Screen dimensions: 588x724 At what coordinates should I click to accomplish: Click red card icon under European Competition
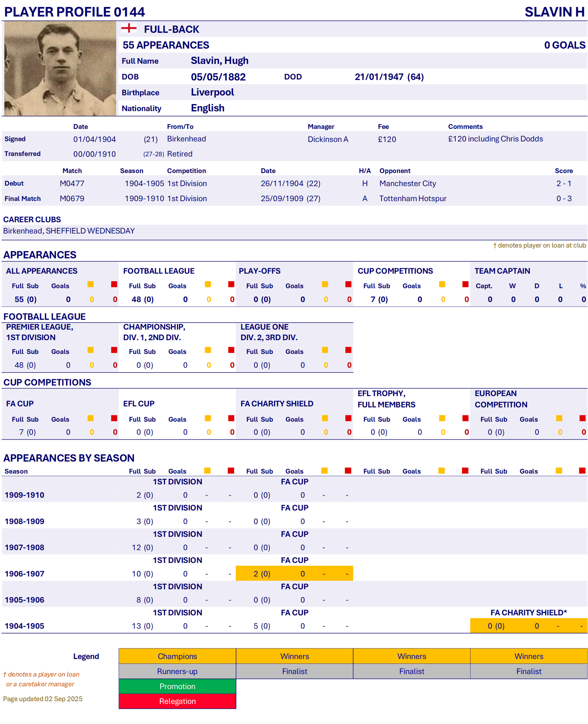click(x=582, y=418)
